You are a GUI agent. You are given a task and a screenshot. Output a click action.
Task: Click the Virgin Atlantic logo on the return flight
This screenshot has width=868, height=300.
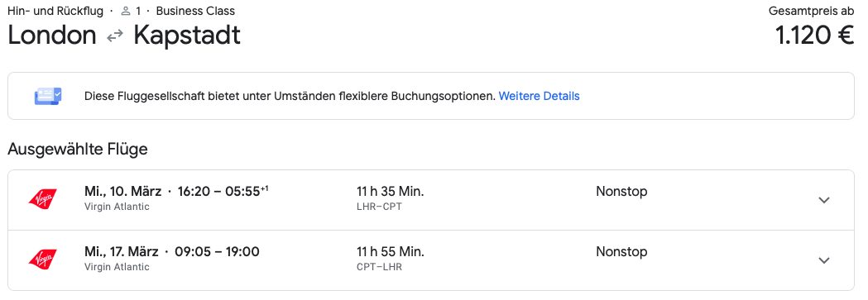[x=43, y=260]
